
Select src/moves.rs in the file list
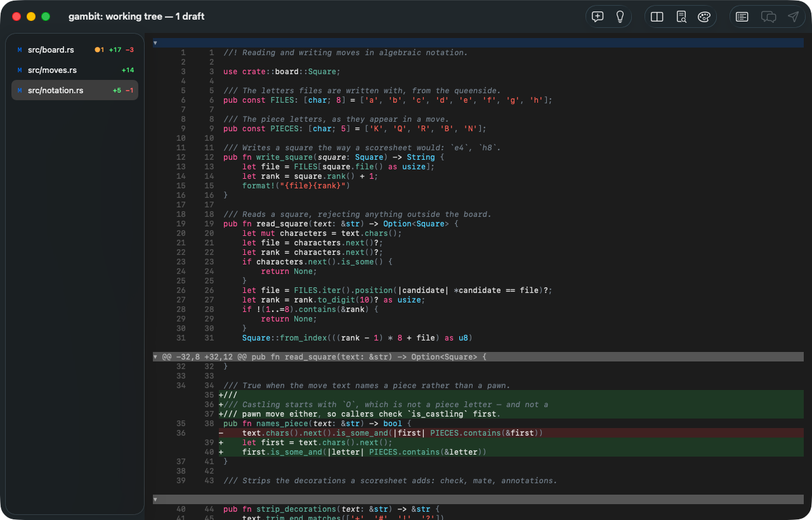75,70
